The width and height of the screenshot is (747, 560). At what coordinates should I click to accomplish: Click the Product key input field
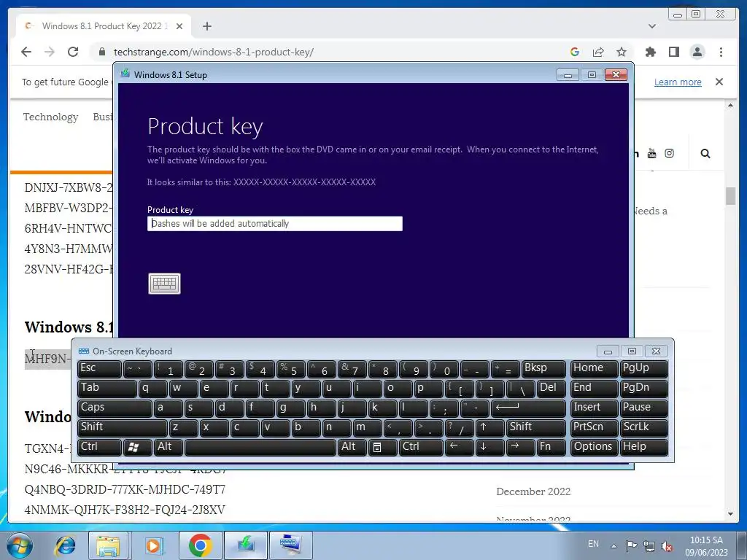275,224
